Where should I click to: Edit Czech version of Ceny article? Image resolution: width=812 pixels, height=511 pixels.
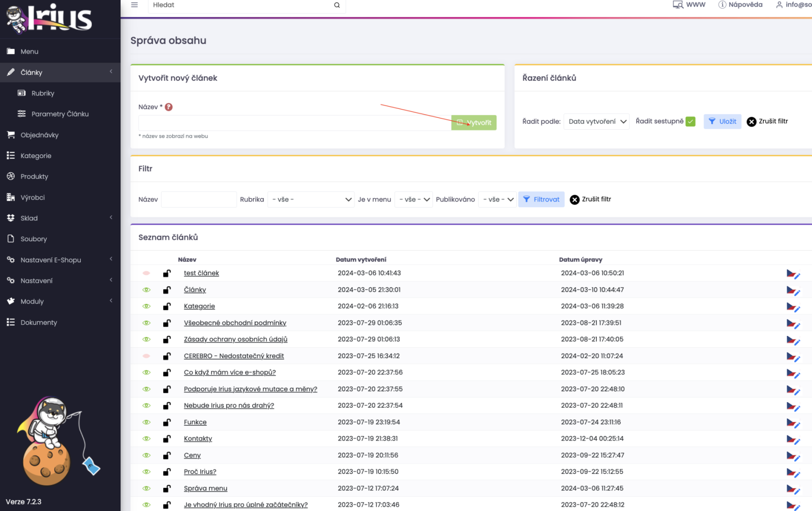[793, 456]
